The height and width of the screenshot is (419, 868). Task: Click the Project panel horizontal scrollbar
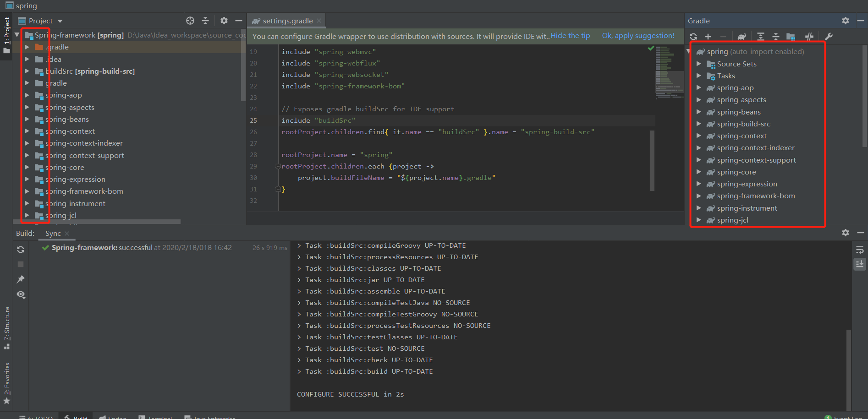(x=97, y=222)
